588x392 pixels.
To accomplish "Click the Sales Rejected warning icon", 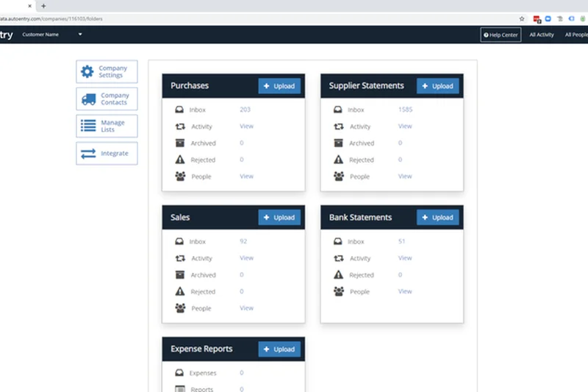I will (180, 291).
